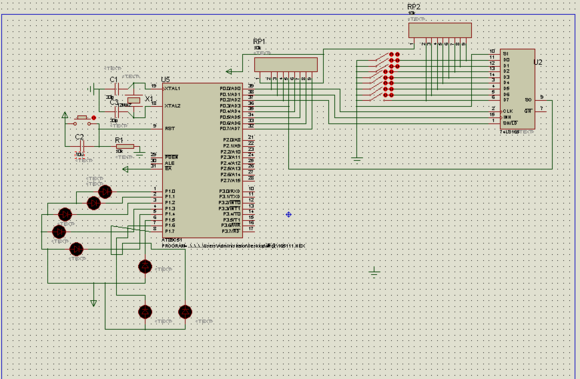Image resolution: width=580 pixels, height=379 pixels.
Task: Click the blue origin marker on the sheet
Action: [x=289, y=214]
